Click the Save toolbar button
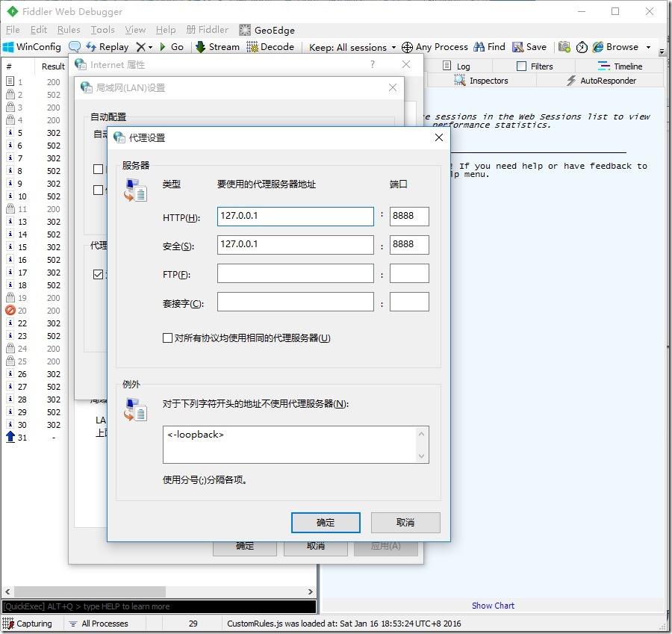This screenshot has height=634, width=672. pyautogui.click(x=529, y=47)
